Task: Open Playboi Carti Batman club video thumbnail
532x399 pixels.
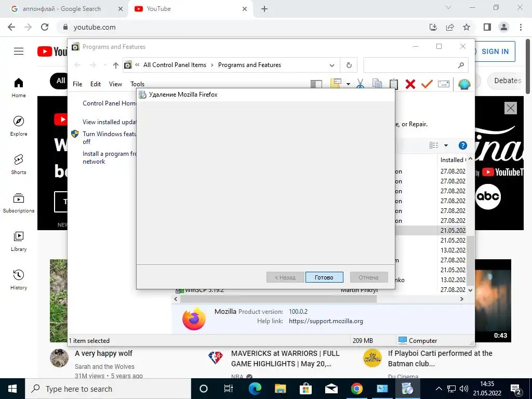Action: 493,301
